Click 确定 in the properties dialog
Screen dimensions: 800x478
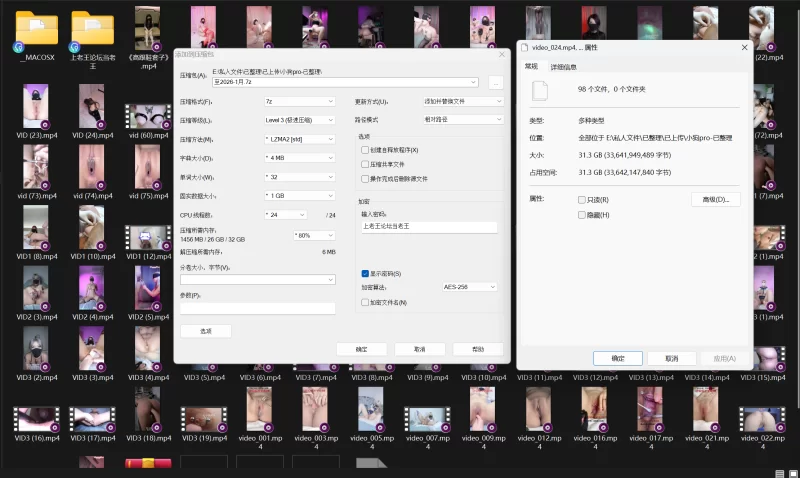point(617,359)
